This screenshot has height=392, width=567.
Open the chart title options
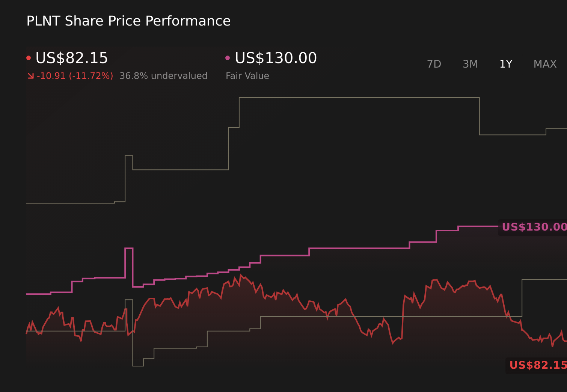coord(128,21)
